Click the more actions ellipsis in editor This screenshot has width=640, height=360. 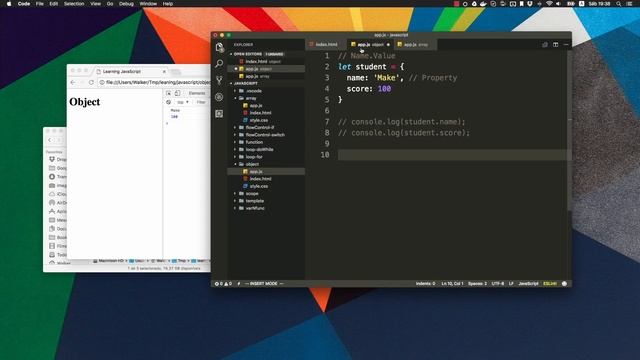click(566, 44)
